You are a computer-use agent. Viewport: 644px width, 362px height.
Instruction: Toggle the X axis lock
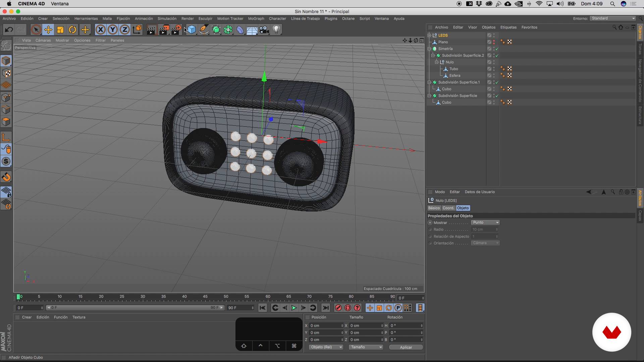tap(100, 30)
